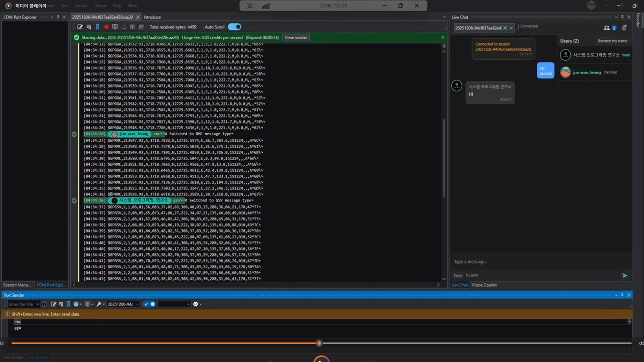This screenshot has height=362, width=644.
Task: Switch to the Hex Sender tab
Action: click(13, 357)
